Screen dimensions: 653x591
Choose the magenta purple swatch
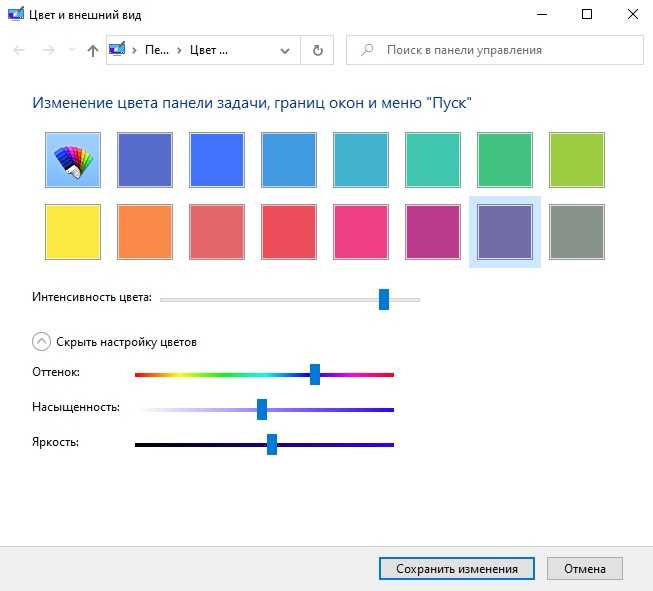pos(433,232)
